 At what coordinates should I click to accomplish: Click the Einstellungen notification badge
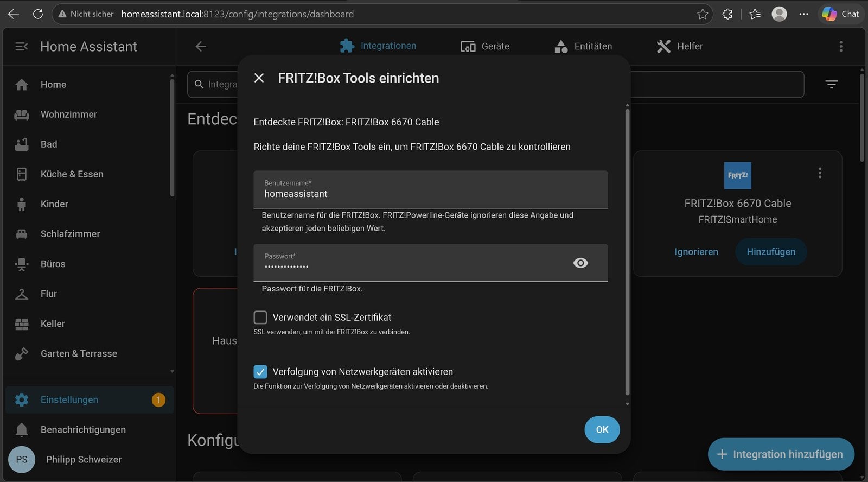point(158,400)
